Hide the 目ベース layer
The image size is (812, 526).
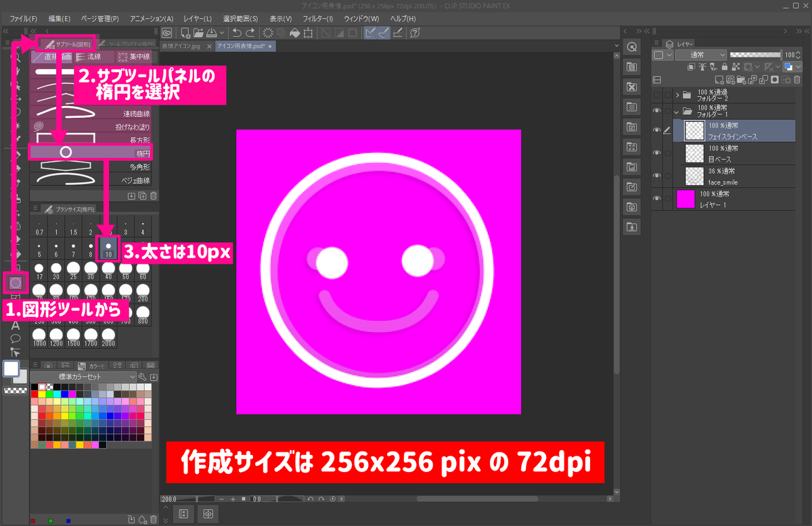pos(657,153)
